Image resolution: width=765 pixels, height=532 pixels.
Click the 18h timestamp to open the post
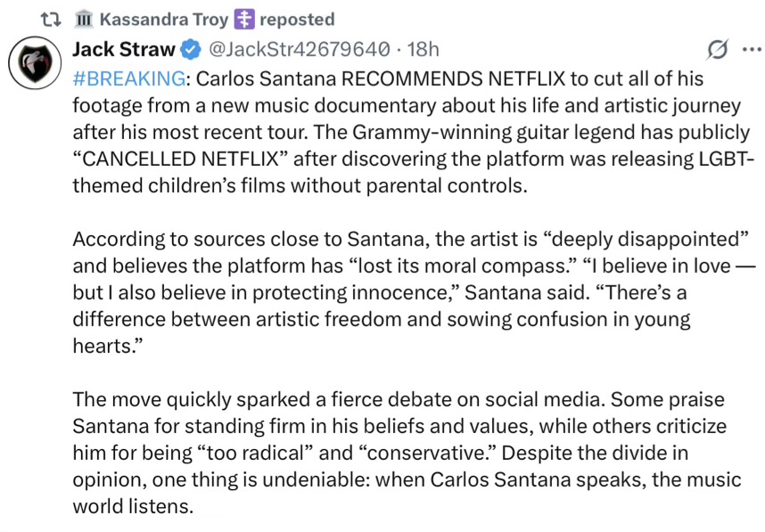pyautogui.click(x=424, y=48)
